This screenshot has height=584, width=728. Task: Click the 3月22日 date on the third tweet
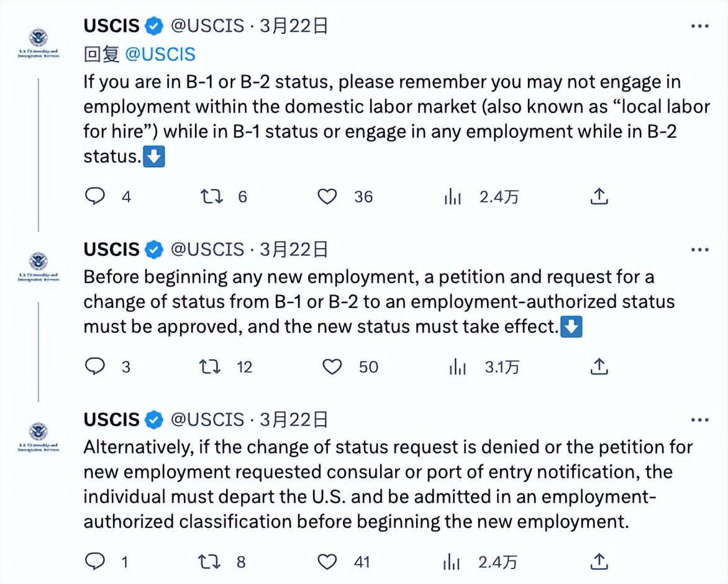coord(294,420)
